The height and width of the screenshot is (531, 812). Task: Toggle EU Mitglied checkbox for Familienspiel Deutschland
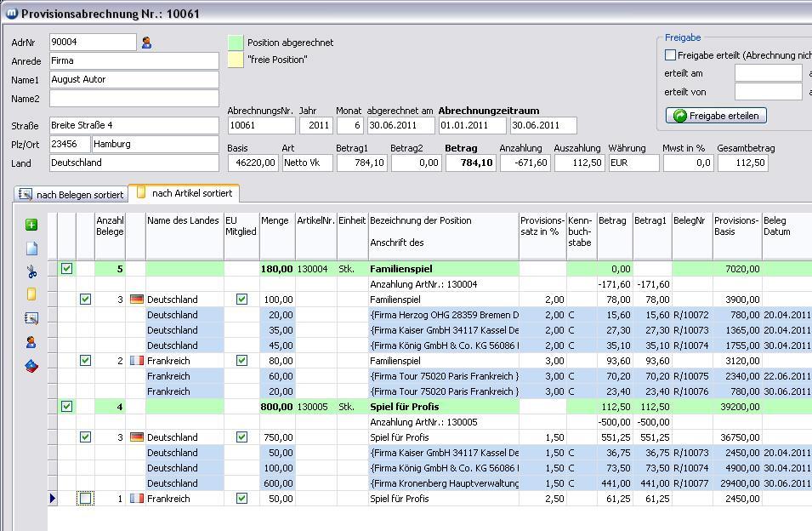(241, 300)
